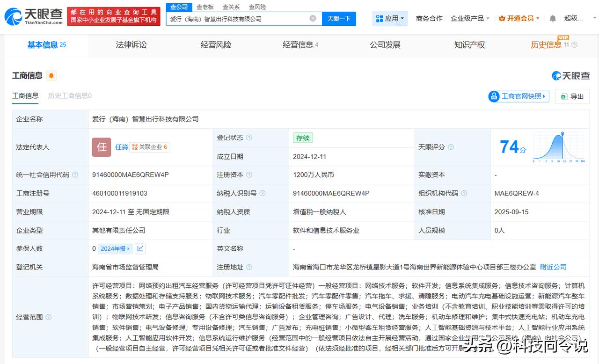Click the 软件和信息技术服务业 industry value

(326, 230)
